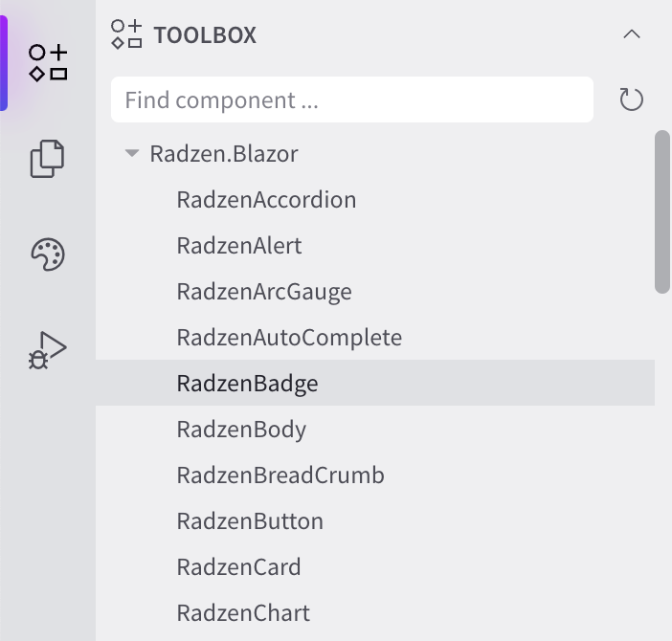The width and height of the screenshot is (672, 641).
Task: Open the Pages sidebar icon
Action: tap(47, 159)
